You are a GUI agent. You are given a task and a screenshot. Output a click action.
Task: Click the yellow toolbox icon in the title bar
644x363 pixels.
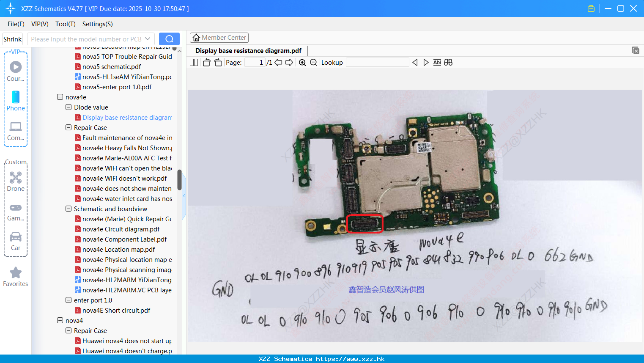point(591,8)
